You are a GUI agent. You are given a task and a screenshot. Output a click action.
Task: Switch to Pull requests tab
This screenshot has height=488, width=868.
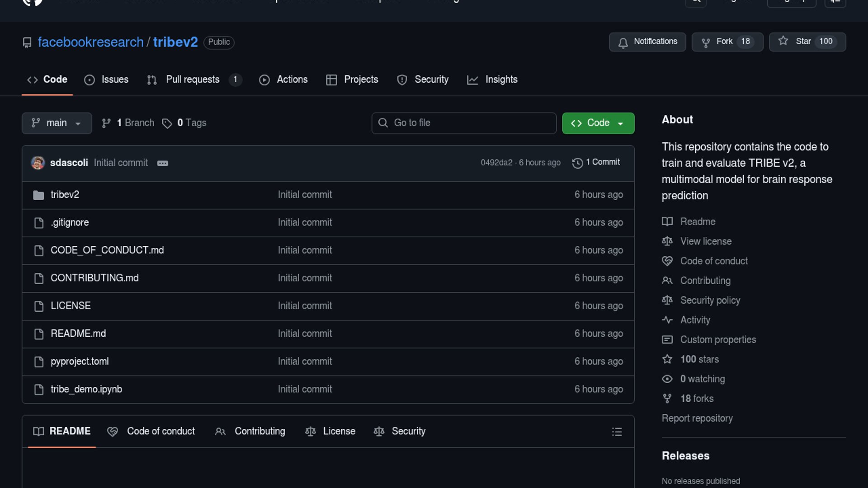(x=193, y=80)
